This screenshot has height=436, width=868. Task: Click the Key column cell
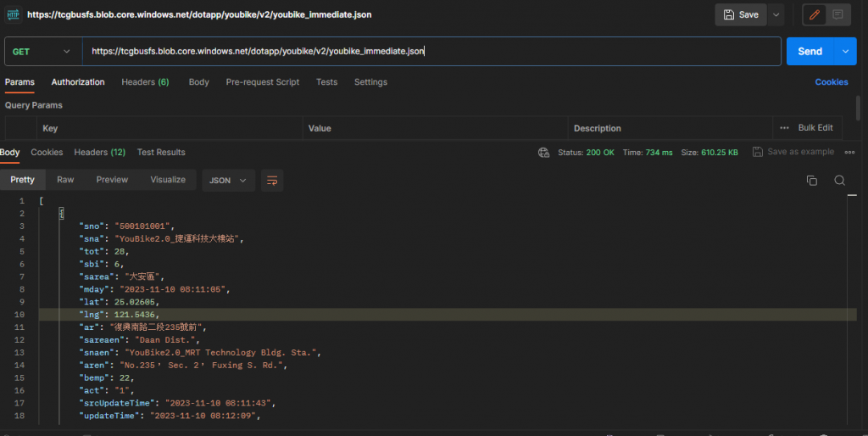[170, 129]
